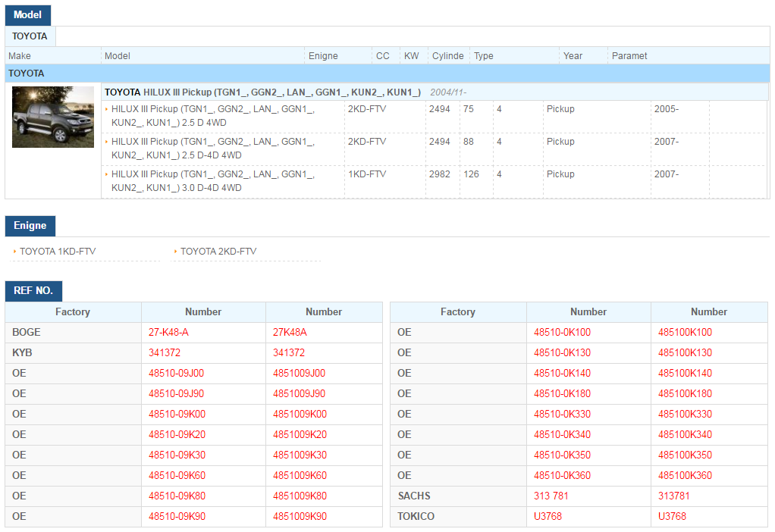
Task: Click the highlighted TOYOTA make row
Action: click(387, 74)
